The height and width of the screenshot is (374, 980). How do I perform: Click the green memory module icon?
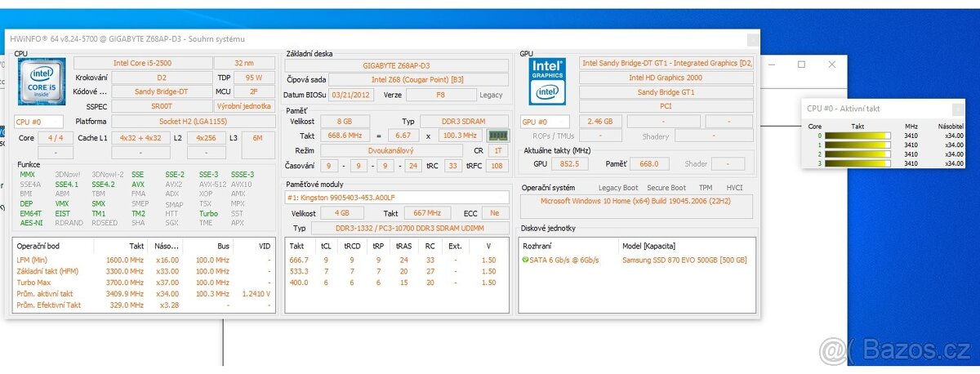pos(497,136)
